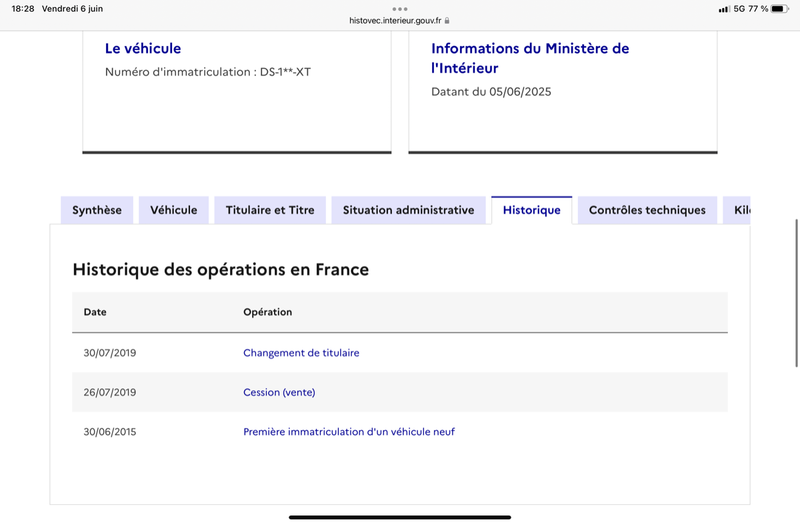Open the Cession (vente) operation link
This screenshot has height=525, width=800.
279,392
